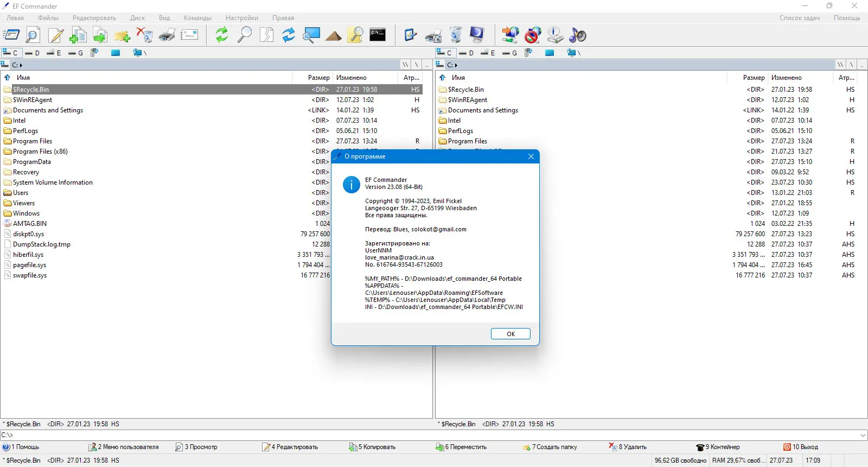This screenshot has width=868, height=467.
Task: Click OK in the About dialog
Action: pyautogui.click(x=510, y=334)
